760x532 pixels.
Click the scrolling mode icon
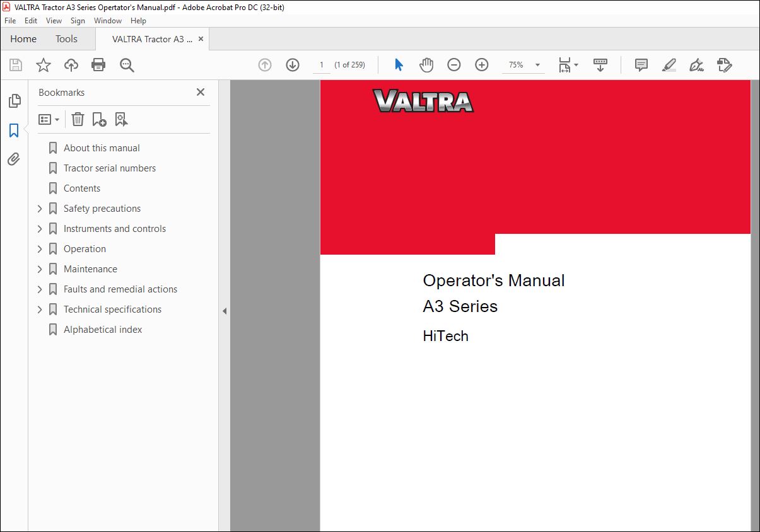pyautogui.click(x=600, y=65)
